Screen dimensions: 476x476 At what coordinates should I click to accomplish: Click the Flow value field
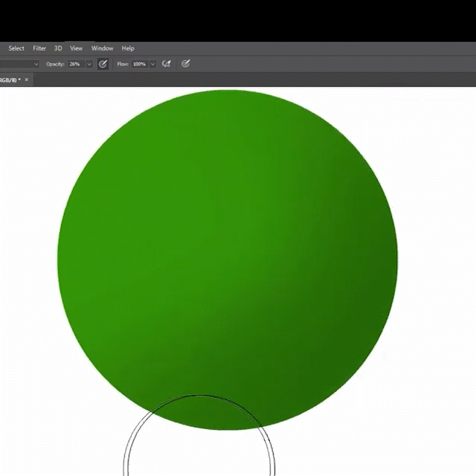(x=140, y=64)
